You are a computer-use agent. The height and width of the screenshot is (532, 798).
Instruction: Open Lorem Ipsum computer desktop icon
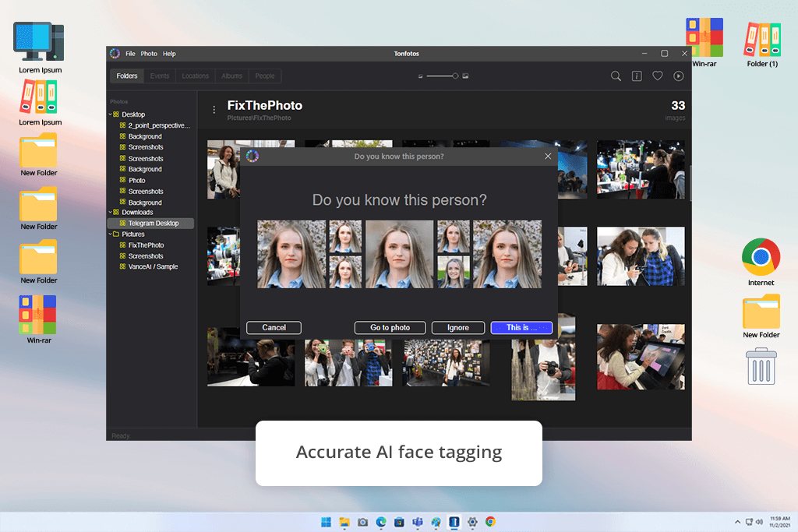40,48
